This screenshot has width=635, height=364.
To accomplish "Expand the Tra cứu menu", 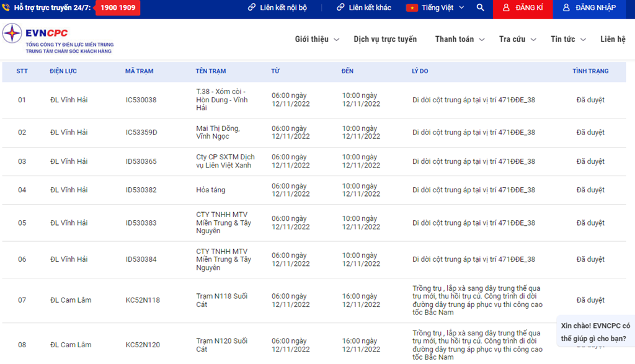I will coord(517,39).
